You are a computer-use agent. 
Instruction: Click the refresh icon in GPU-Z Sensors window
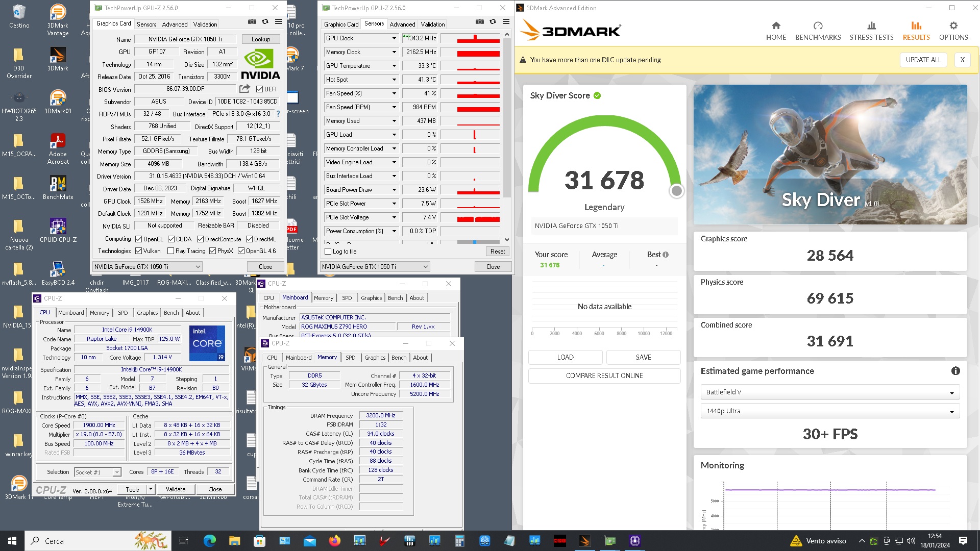click(x=493, y=21)
